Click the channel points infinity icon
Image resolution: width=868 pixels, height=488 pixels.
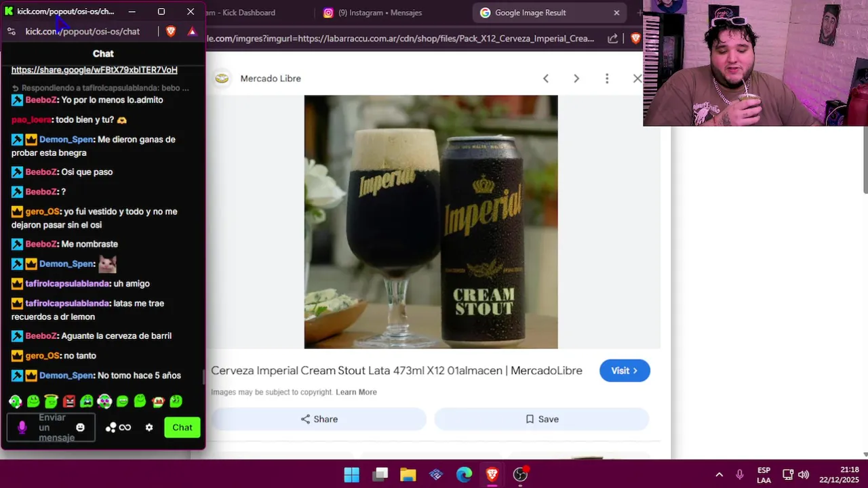pyautogui.click(x=118, y=428)
